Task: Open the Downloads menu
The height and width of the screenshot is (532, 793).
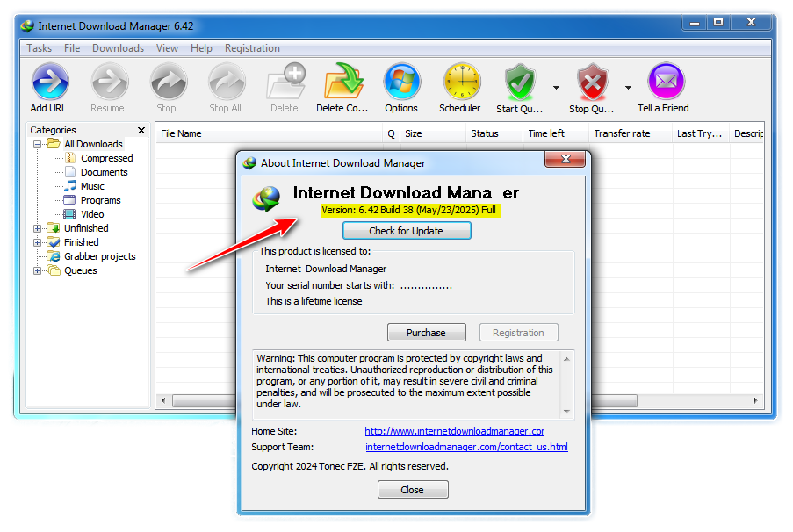Action: (118, 48)
